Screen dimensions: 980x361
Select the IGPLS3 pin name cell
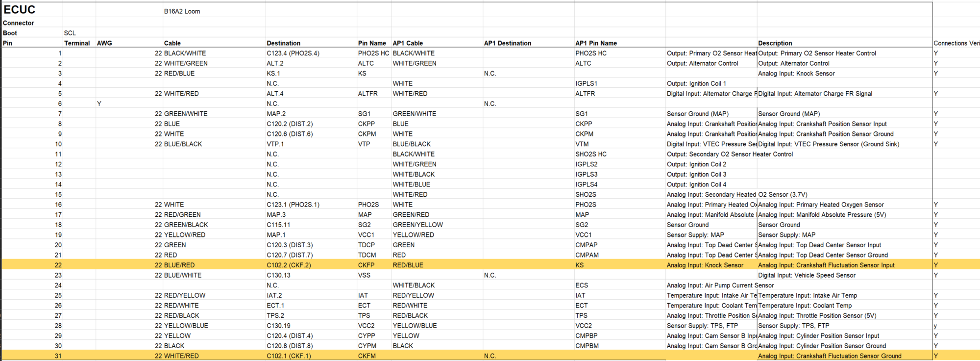point(587,174)
